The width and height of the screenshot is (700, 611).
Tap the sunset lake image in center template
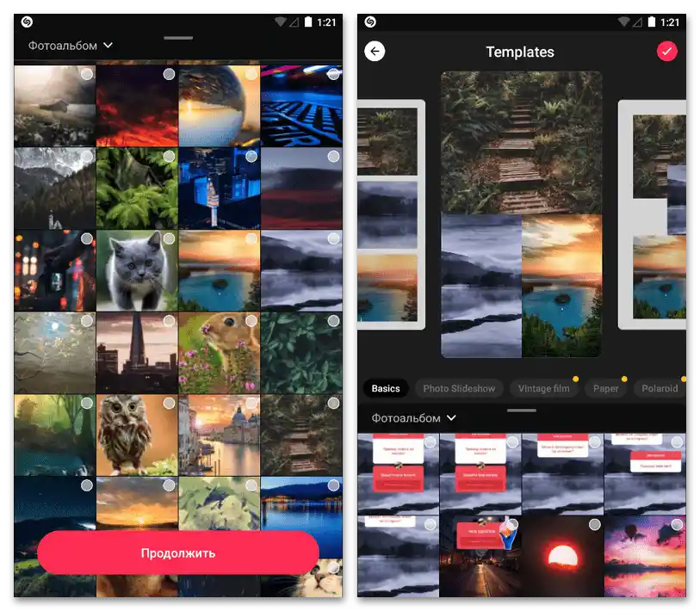pyautogui.click(x=561, y=286)
